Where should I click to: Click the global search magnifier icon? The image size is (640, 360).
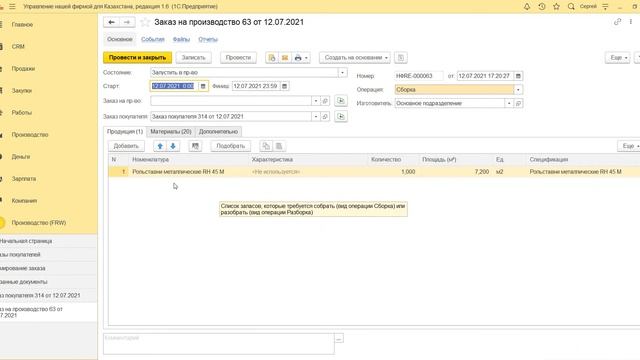tap(571, 7)
